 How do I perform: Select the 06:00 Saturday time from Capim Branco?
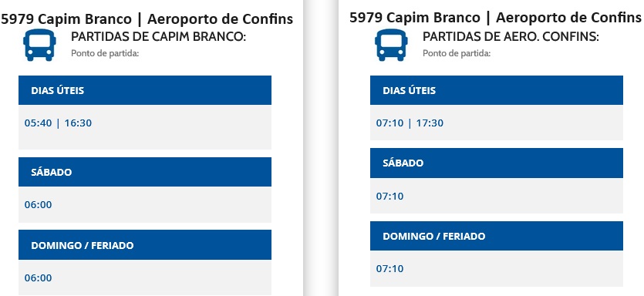pyautogui.click(x=39, y=204)
